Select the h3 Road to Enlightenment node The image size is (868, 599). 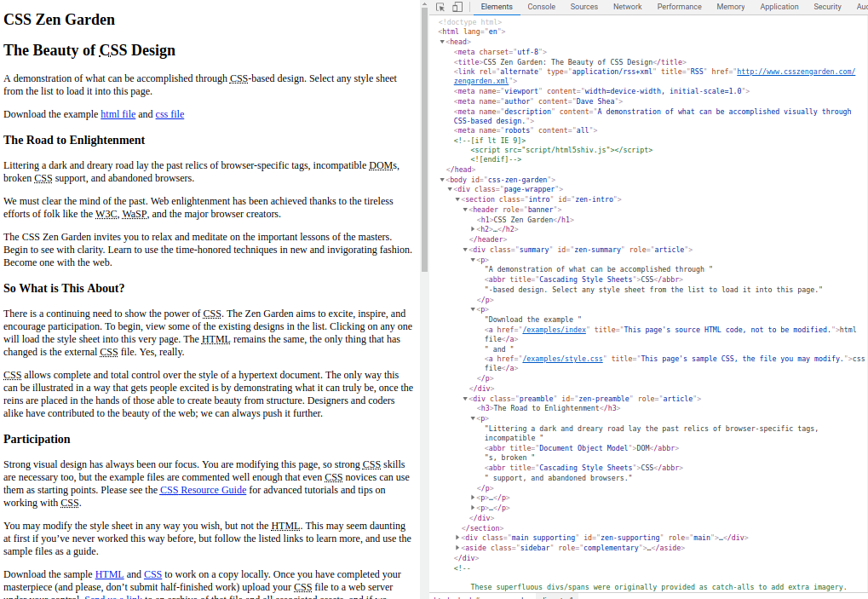[x=549, y=408]
